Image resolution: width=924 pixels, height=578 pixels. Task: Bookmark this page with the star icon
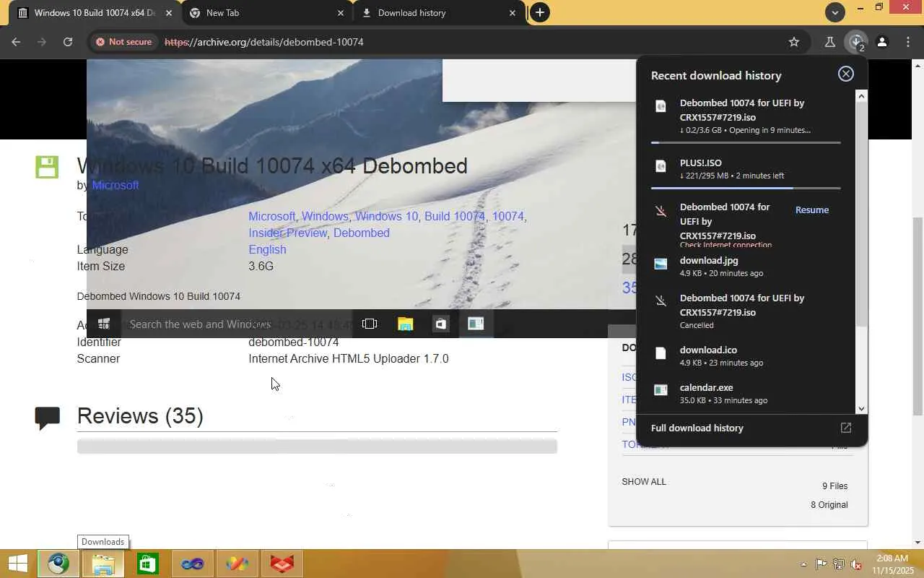pyautogui.click(x=794, y=42)
